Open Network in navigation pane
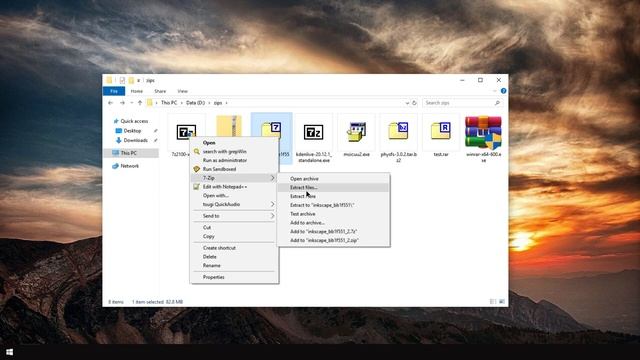The width and height of the screenshot is (640, 360). [x=126, y=166]
